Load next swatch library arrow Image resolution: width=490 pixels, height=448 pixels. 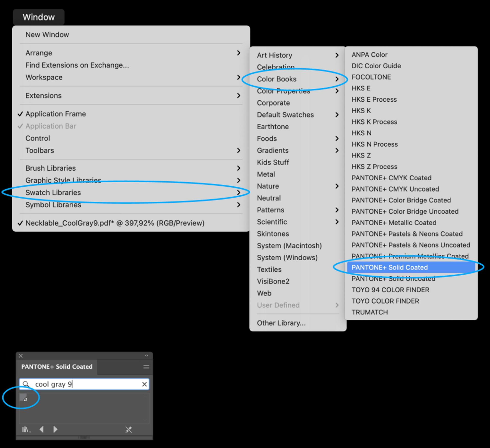(x=55, y=429)
